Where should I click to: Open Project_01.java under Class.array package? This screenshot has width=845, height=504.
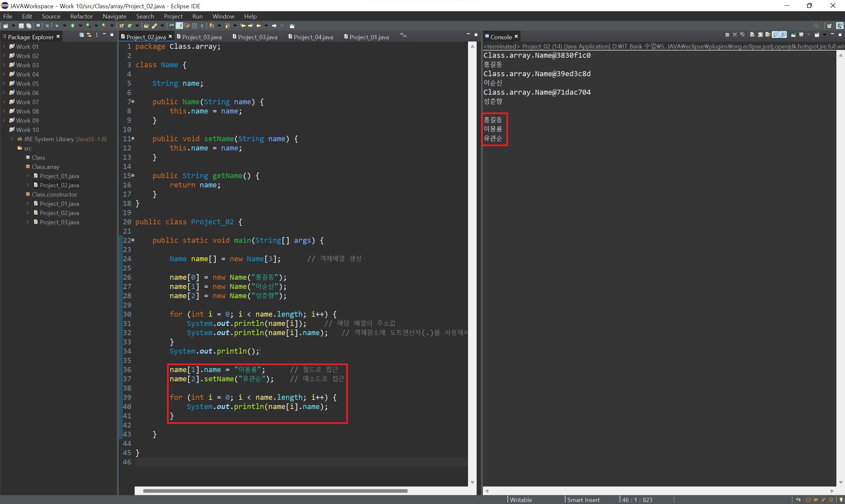pyautogui.click(x=59, y=176)
